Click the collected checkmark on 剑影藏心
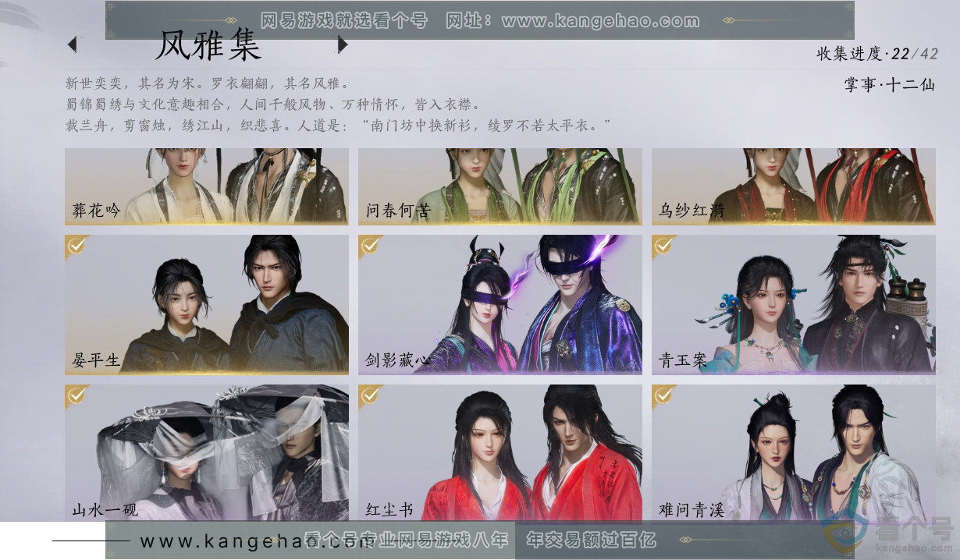The height and width of the screenshot is (560, 960). point(370,246)
